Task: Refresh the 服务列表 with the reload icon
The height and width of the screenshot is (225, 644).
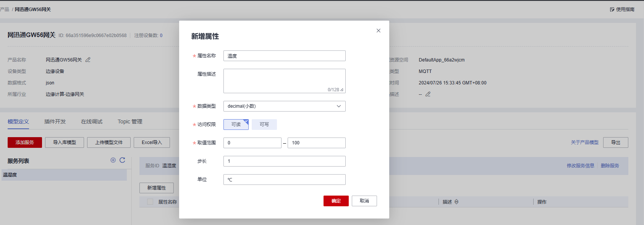Action: tap(122, 160)
